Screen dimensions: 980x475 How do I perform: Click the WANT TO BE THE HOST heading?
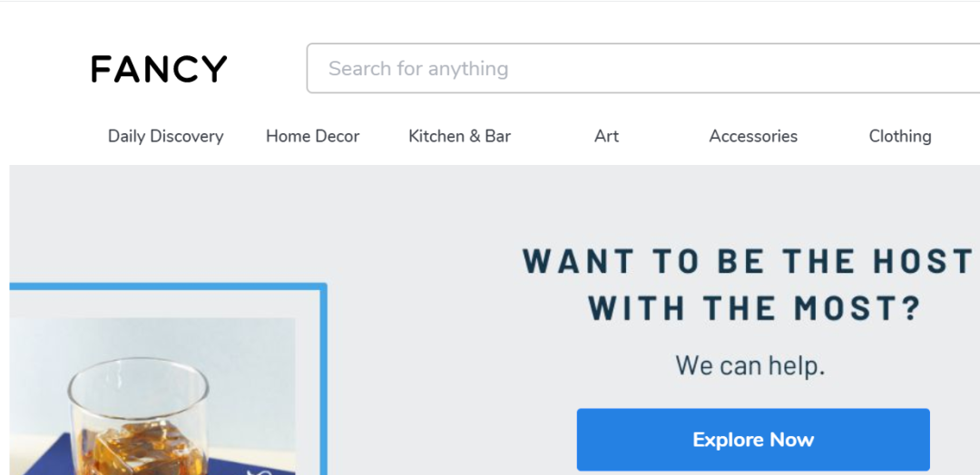(x=748, y=260)
